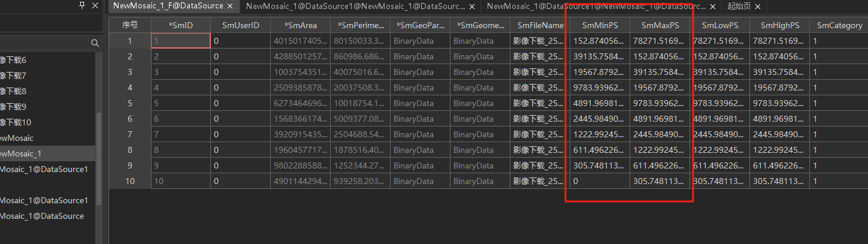Click SmPerimeter cell 939258.203... in row 10

361,181
